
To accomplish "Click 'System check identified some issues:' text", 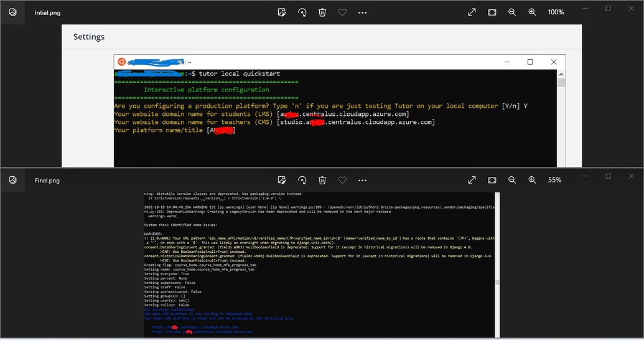I will tap(180, 225).
